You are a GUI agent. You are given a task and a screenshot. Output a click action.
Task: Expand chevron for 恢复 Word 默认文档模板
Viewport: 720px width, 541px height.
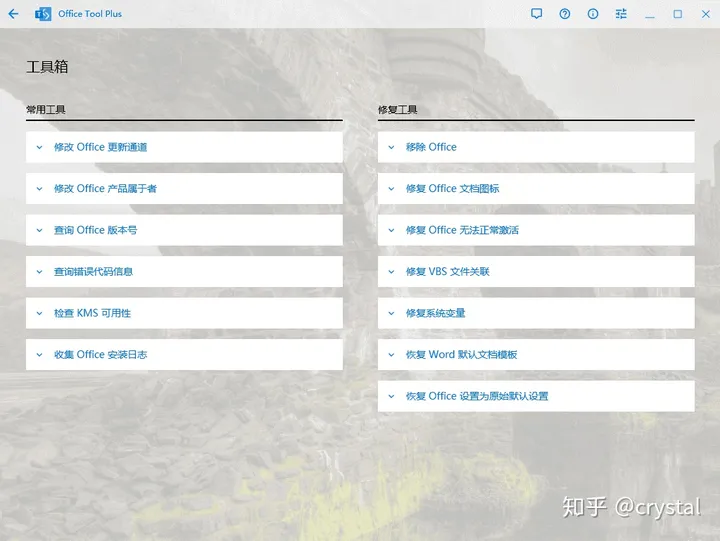point(391,355)
